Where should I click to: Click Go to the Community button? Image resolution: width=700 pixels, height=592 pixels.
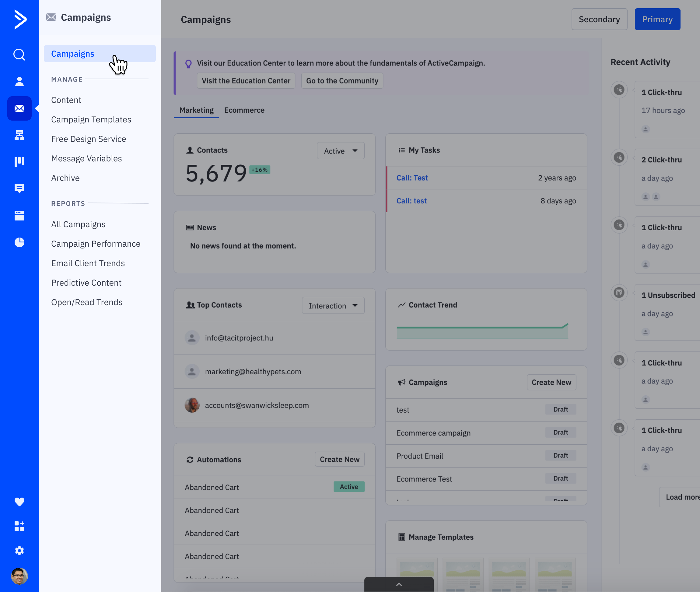[342, 81]
